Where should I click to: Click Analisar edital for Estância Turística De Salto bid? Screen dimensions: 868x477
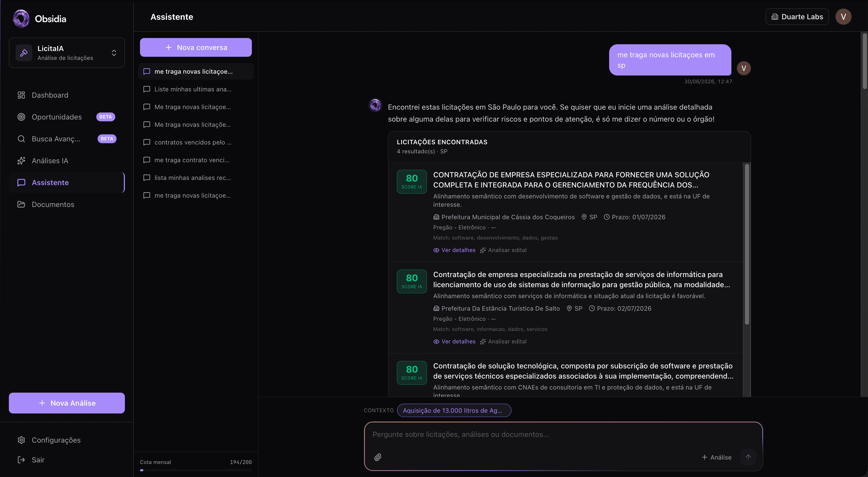[x=503, y=342]
